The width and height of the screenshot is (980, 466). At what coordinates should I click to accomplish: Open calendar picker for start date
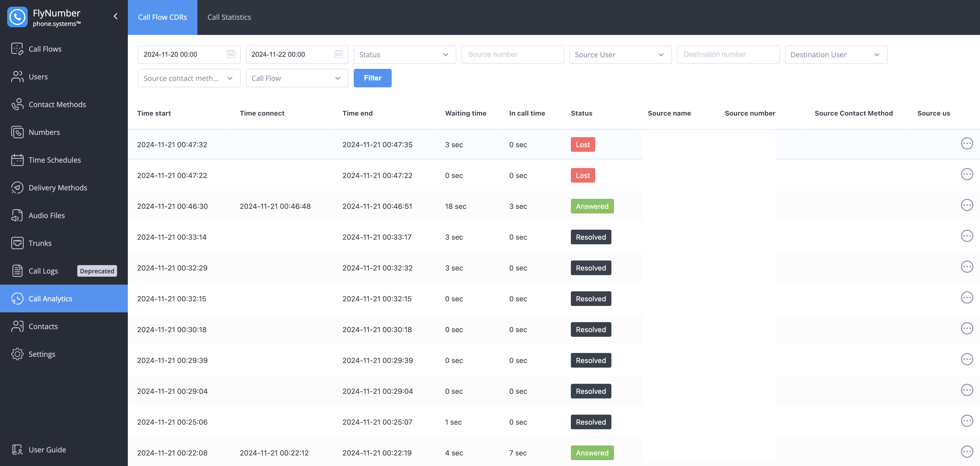(230, 54)
